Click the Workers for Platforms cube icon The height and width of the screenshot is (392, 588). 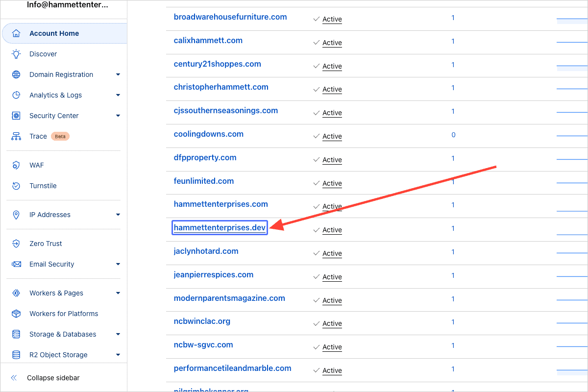tap(16, 314)
